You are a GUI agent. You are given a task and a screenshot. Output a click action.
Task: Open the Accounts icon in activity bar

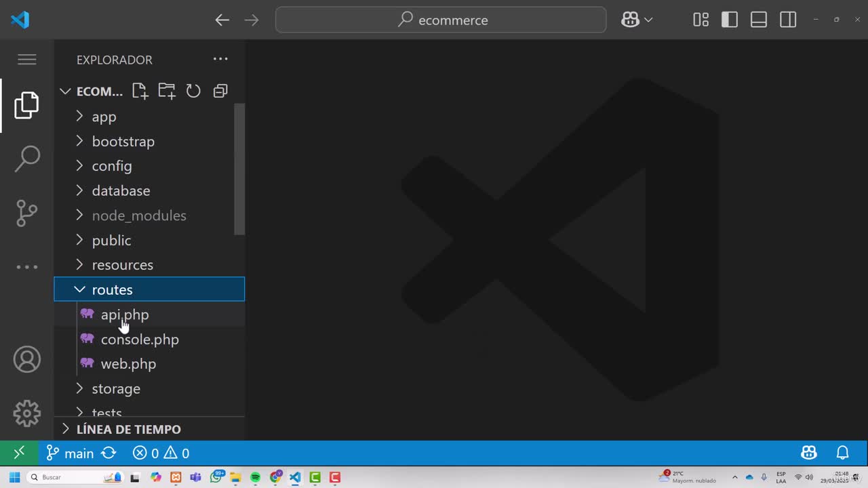27,359
